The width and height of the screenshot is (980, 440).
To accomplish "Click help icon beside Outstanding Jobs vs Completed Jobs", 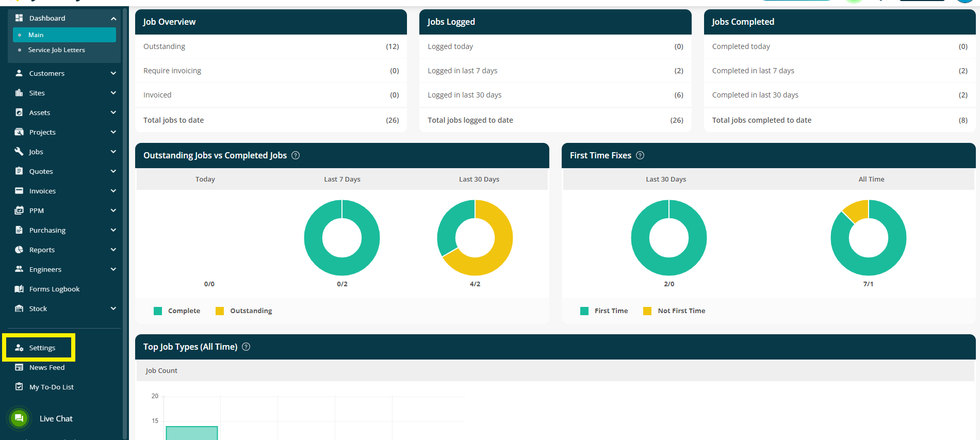I will tap(296, 155).
